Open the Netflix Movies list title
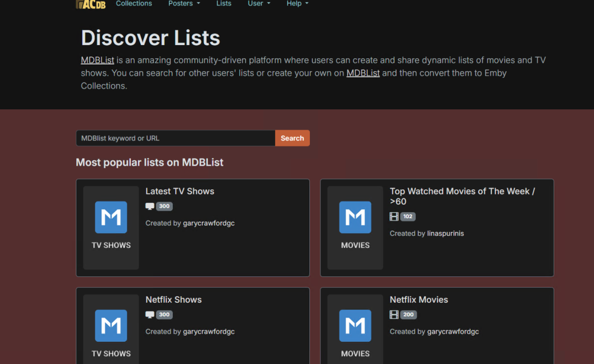The width and height of the screenshot is (594, 364). pyautogui.click(x=419, y=300)
